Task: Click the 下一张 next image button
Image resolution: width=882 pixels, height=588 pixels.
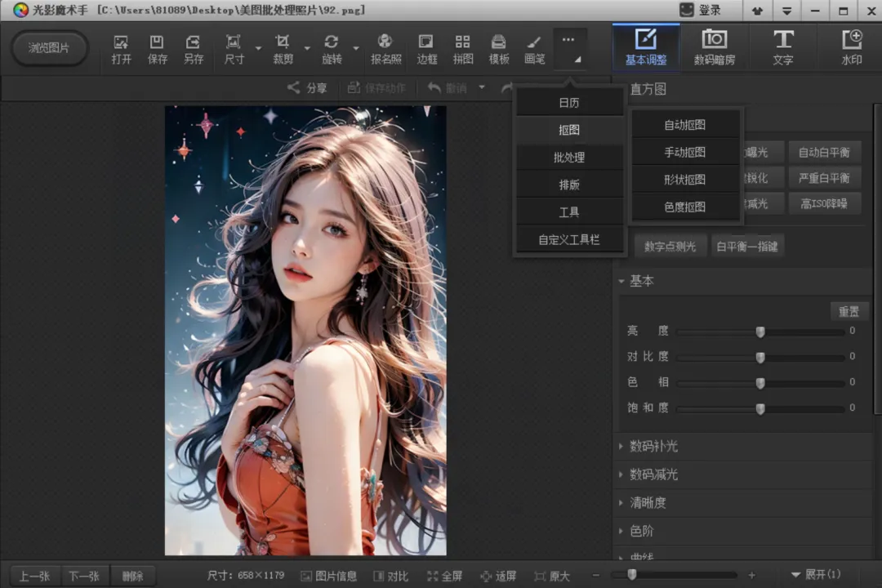Action: (x=84, y=576)
